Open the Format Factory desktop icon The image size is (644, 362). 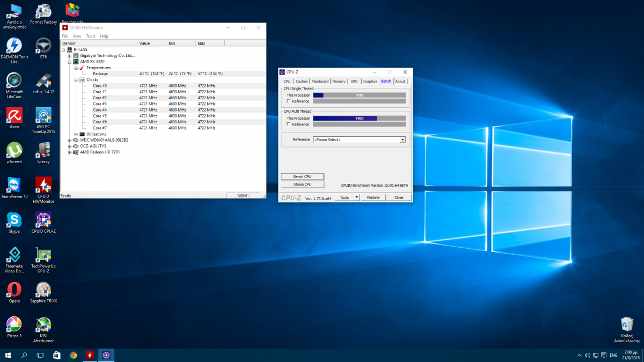pos(43,14)
